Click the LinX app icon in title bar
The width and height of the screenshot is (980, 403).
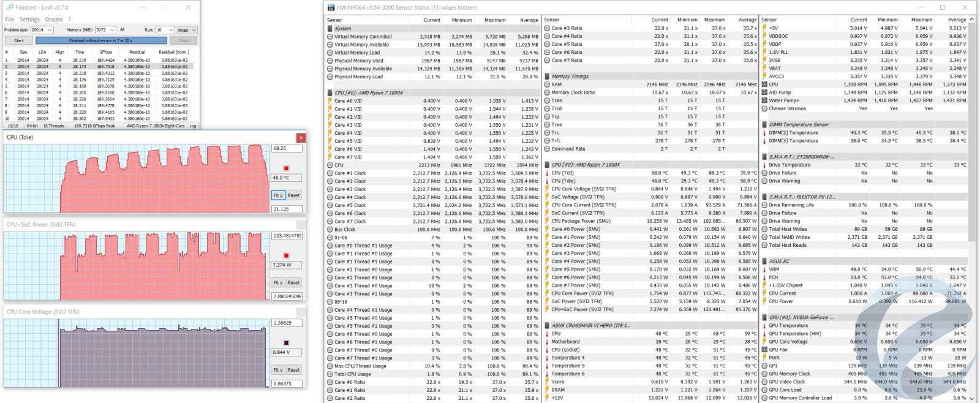coord(9,7)
